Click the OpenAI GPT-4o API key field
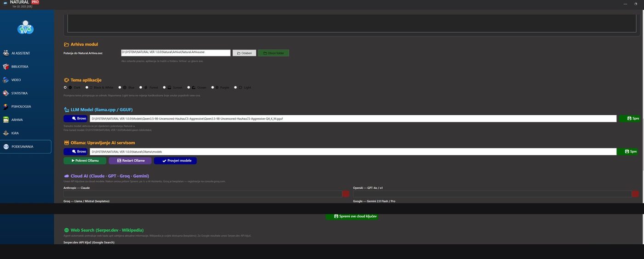Viewport: 644px width, 259px height. (492, 194)
